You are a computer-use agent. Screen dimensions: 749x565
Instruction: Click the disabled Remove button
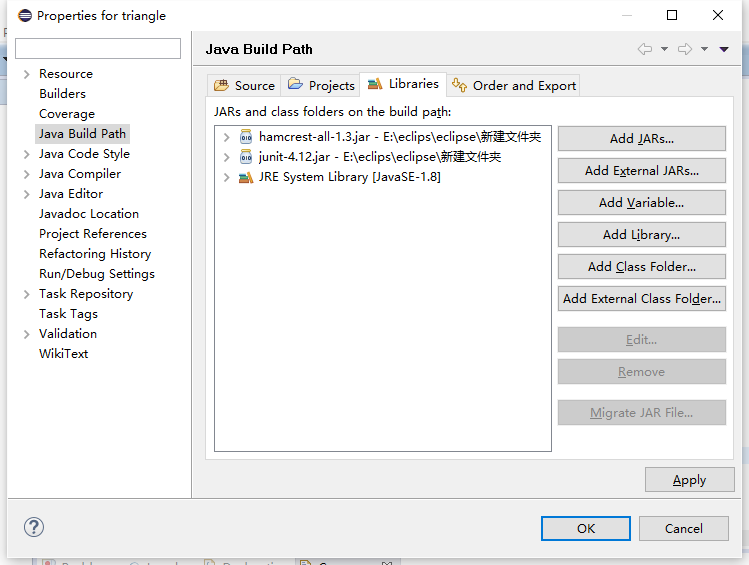click(x=642, y=372)
